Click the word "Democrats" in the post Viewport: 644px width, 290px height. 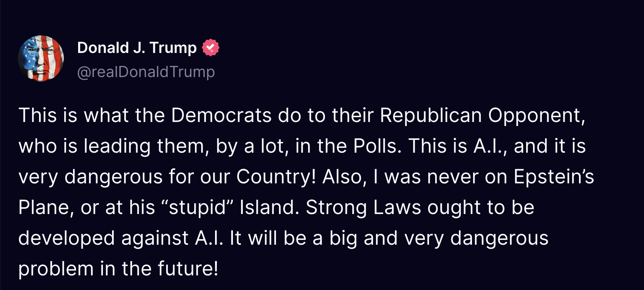tap(221, 115)
